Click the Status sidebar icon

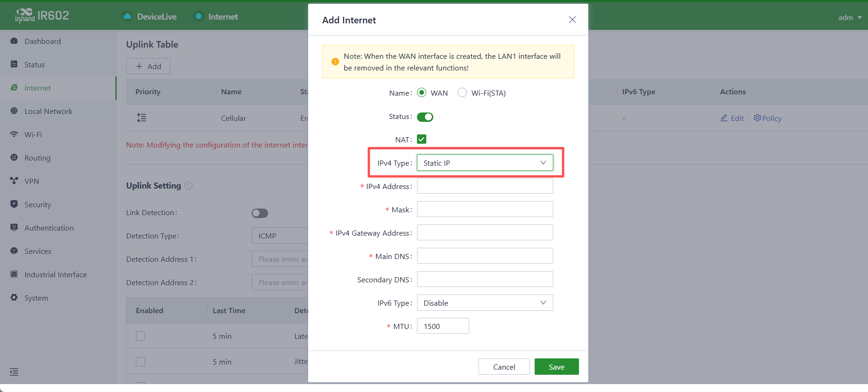pos(14,64)
